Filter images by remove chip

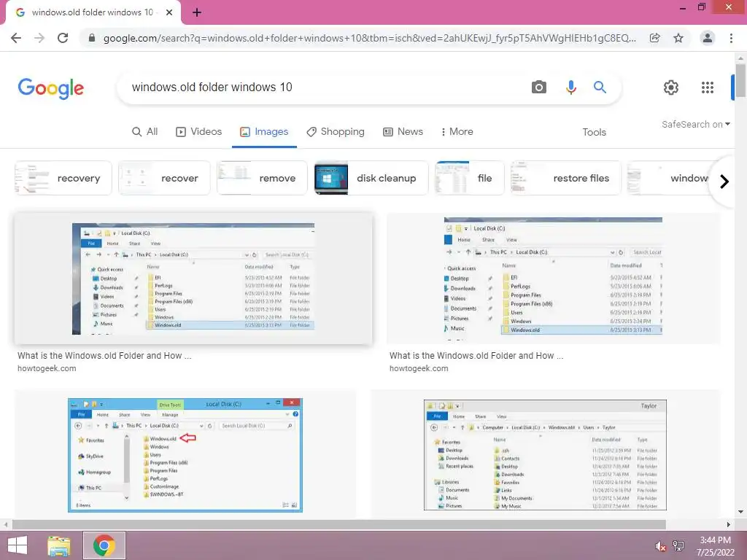tap(262, 178)
